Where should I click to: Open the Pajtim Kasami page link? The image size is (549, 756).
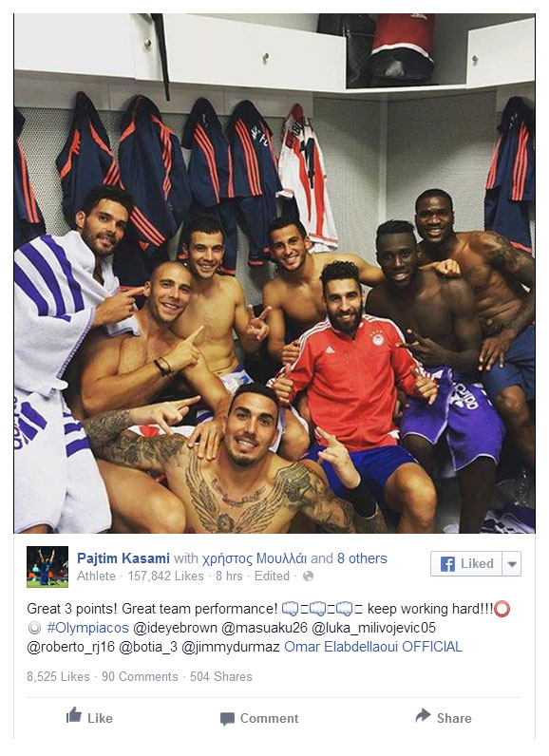click(x=123, y=558)
